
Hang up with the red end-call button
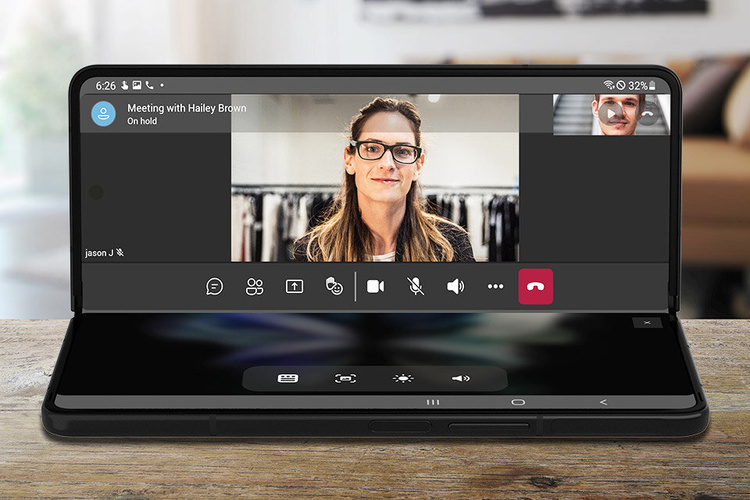536,287
